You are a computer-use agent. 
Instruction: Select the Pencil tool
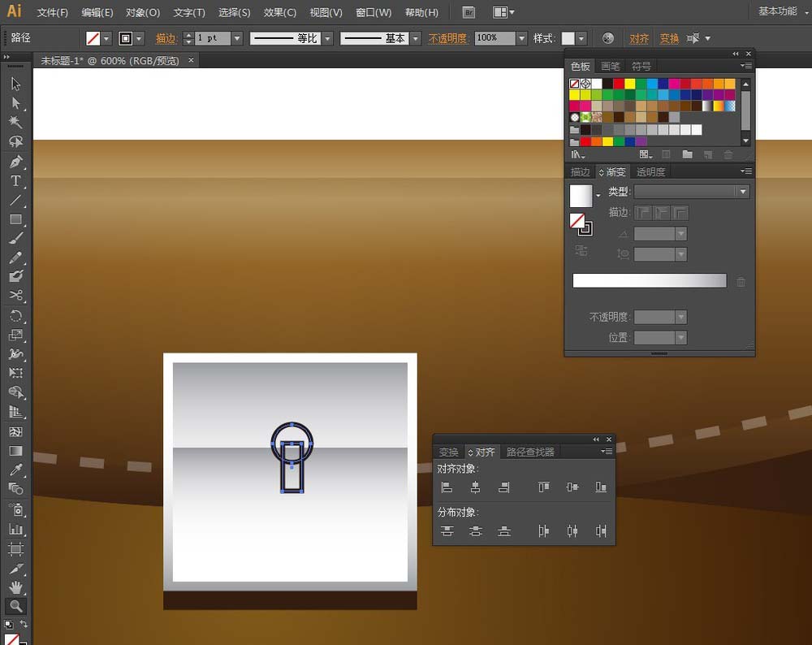point(15,258)
